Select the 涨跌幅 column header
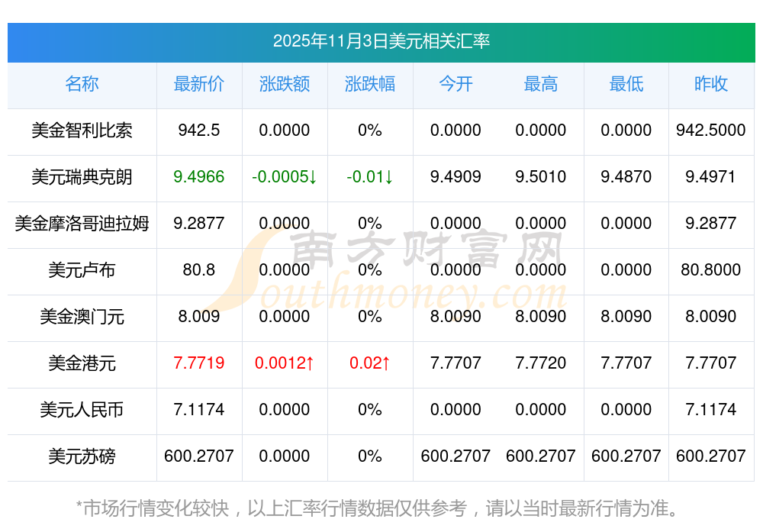Screen dimensions: 763x532 tap(370, 85)
